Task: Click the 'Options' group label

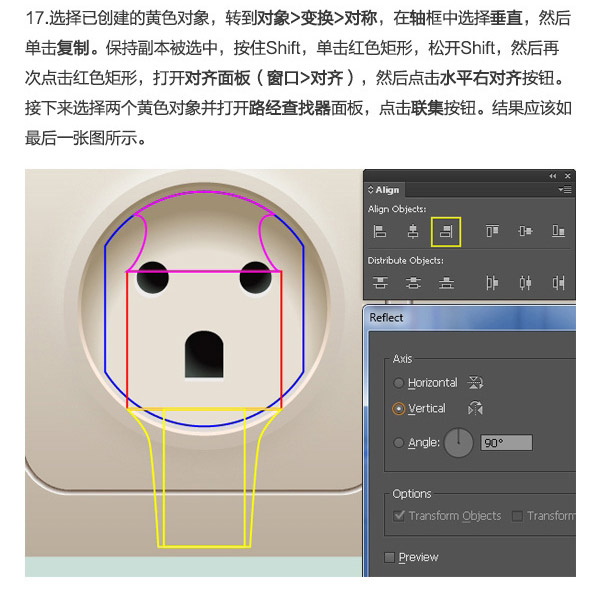Action: [x=412, y=494]
